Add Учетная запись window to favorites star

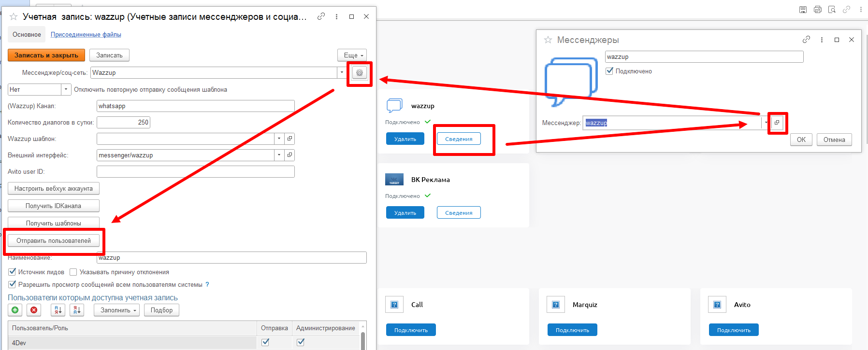[x=14, y=17]
